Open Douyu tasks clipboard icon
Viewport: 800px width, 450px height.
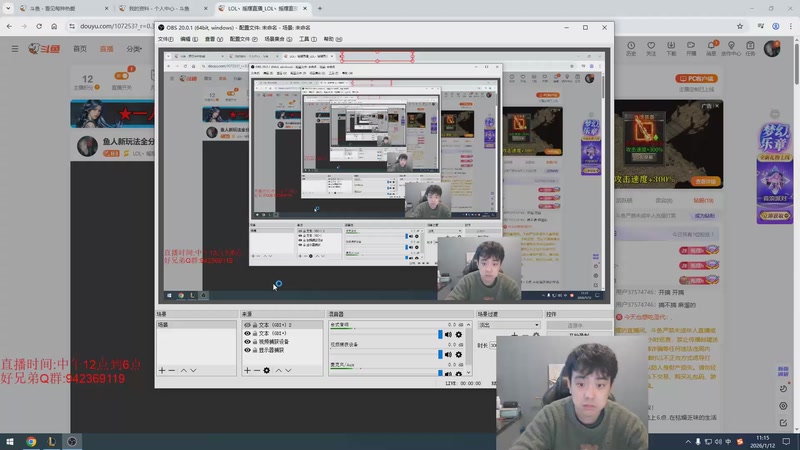pos(750,48)
